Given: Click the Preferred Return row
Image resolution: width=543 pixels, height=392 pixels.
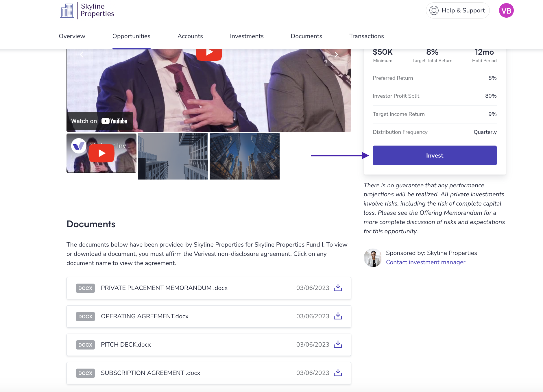Looking at the screenshot, I should (435, 78).
